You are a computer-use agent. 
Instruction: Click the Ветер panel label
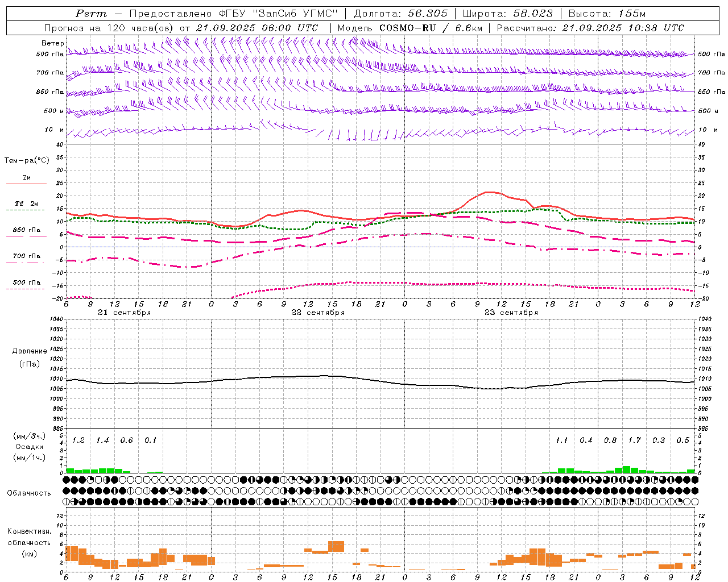tap(53, 43)
